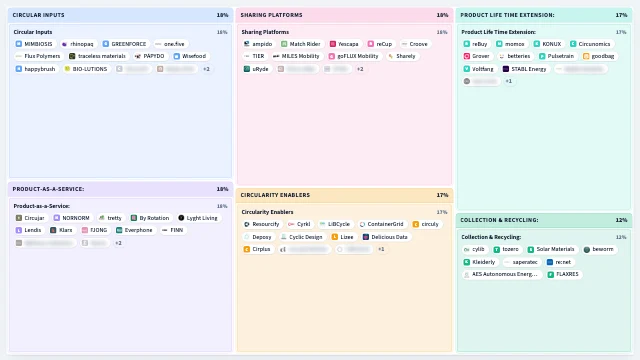Click the FLAXRES green icon

click(551, 274)
